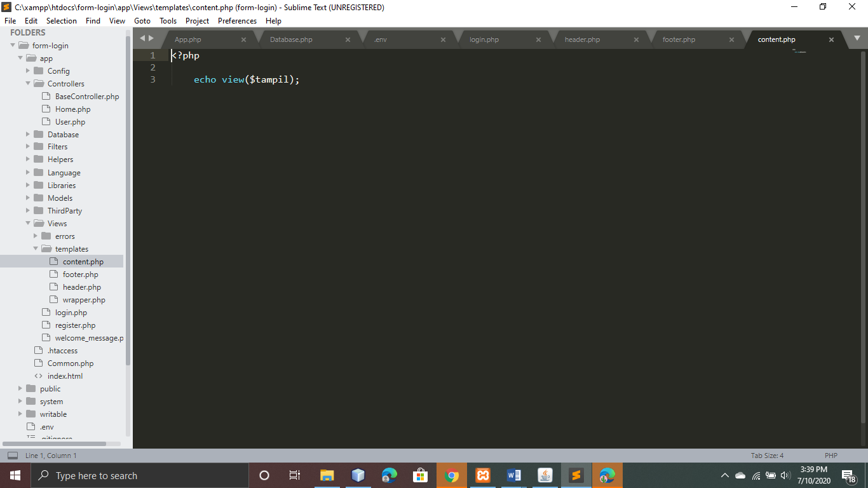Viewport: 868px width, 488px height.
Task: Open the Help menu
Action: [273, 20]
